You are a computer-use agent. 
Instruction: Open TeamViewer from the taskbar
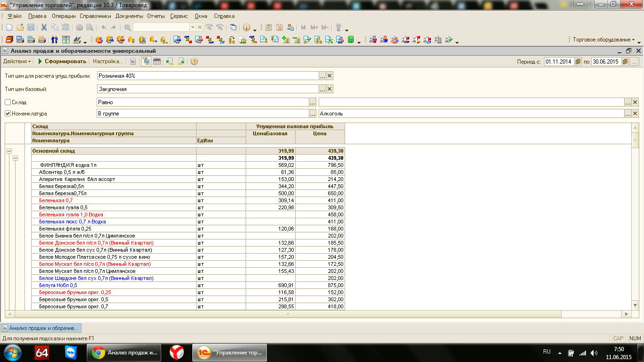(x=71, y=352)
